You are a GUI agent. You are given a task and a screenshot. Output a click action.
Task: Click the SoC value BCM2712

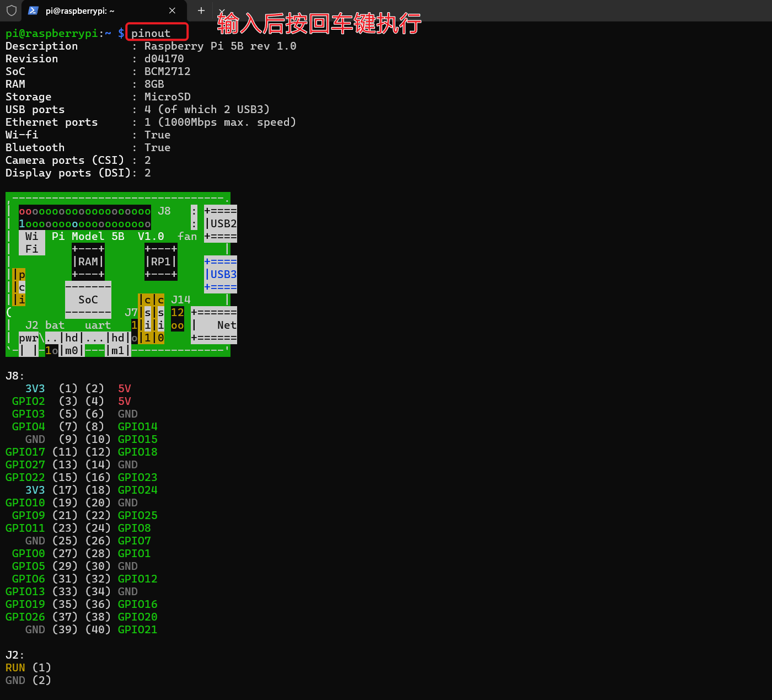tap(168, 72)
